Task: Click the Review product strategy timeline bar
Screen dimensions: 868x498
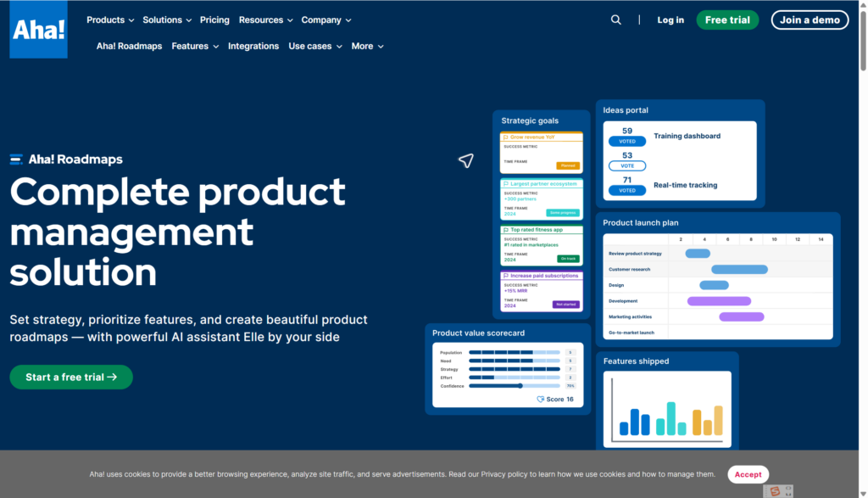Action: [698, 253]
